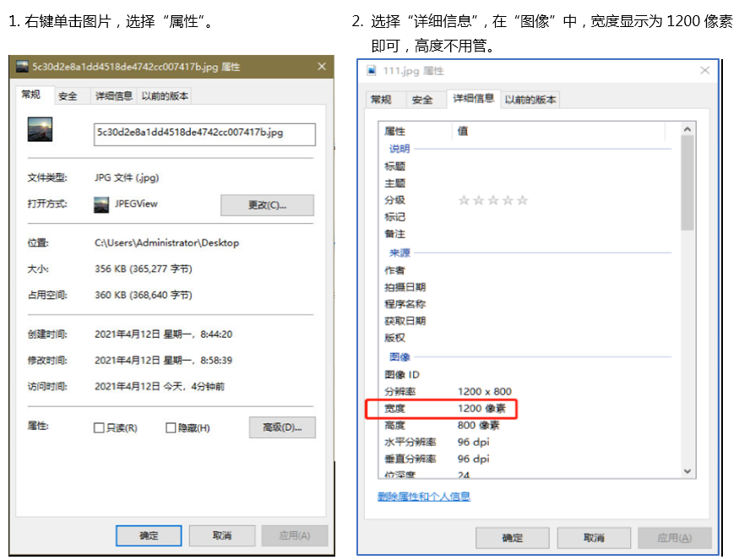Image resolution: width=739 pixels, height=560 pixels.
Task: Open the 高级(D)... attributes button
Action: tap(282, 427)
